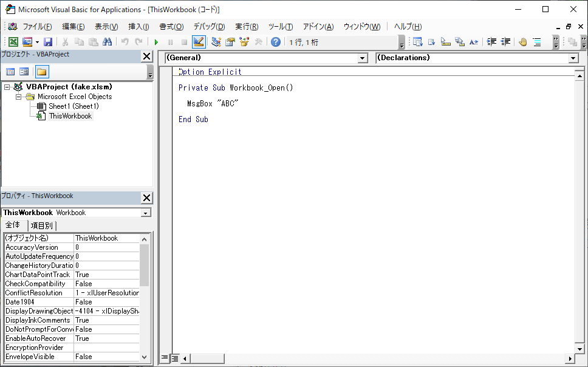Toggle breakpoint using the hand icon
This screenshot has height=367, width=588.
click(522, 42)
